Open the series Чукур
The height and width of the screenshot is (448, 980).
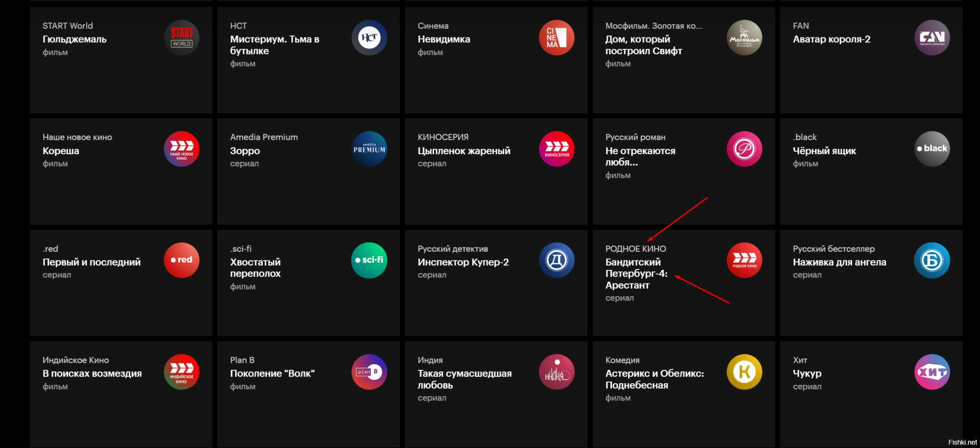(x=807, y=373)
